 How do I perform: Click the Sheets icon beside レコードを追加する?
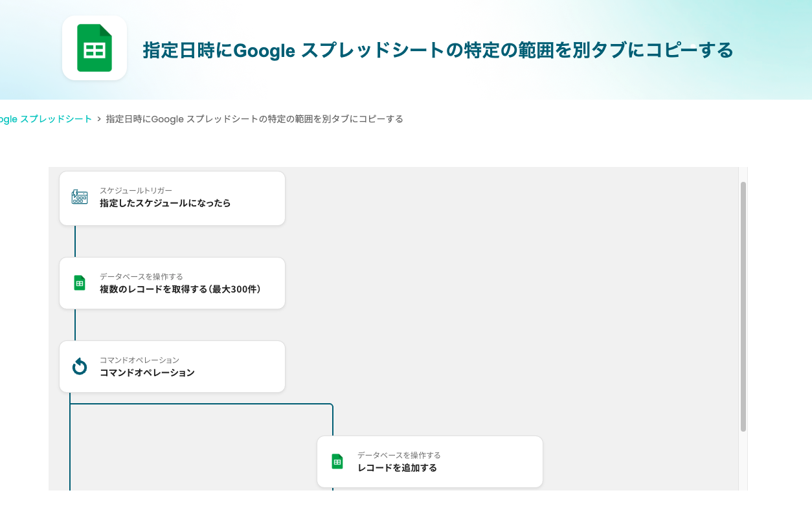(337, 461)
